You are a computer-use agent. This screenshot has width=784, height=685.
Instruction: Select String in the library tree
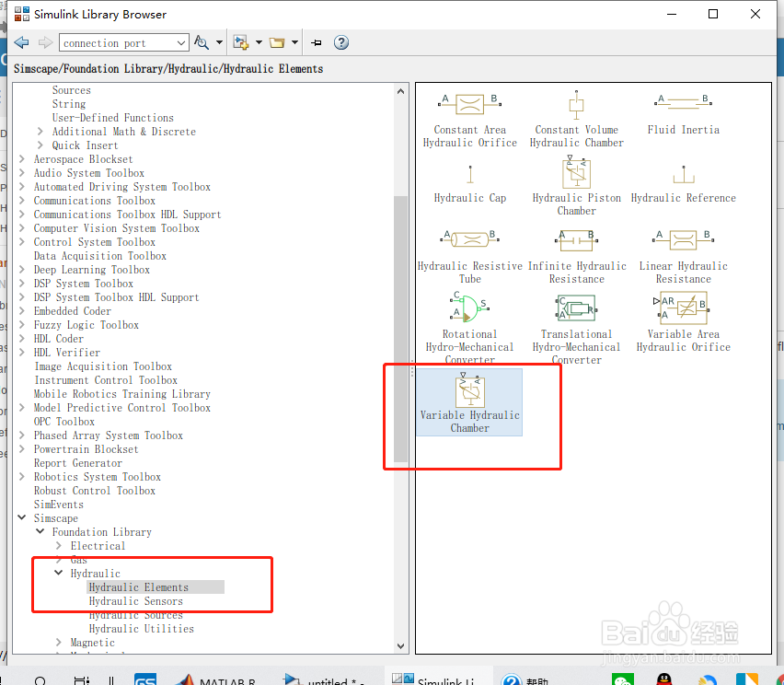coord(68,104)
